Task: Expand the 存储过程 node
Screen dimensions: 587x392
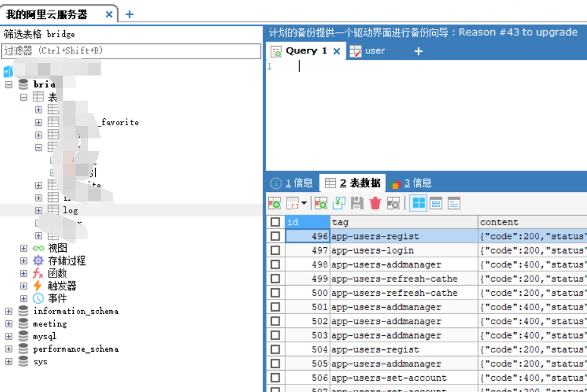Action: 23,260
